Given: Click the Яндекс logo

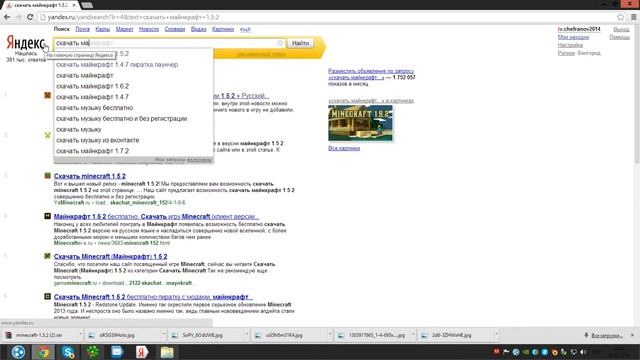Looking at the screenshot, I should click(x=25, y=43).
